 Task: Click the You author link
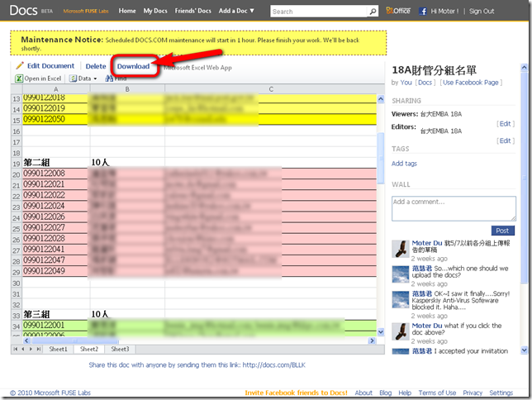pyautogui.click(x=406, y=83)
